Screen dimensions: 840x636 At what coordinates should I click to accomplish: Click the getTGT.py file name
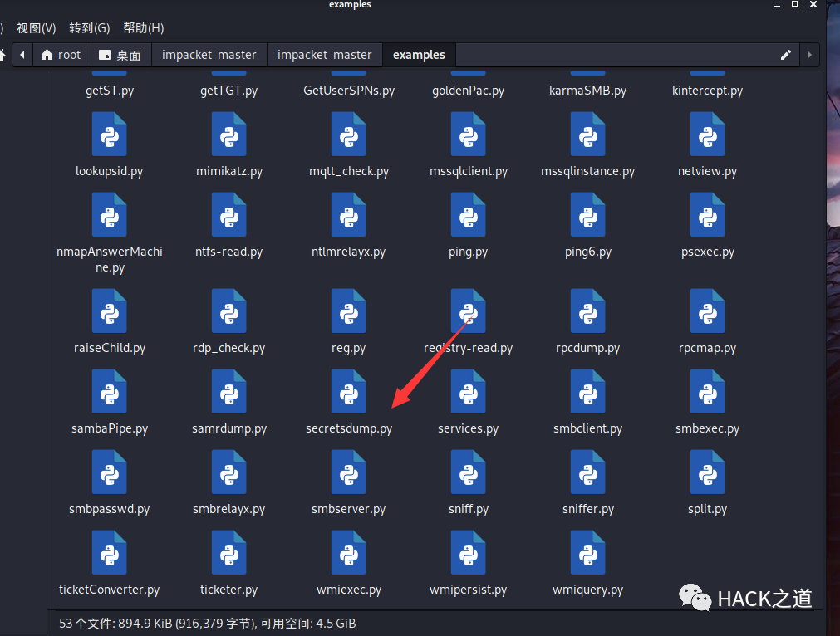click(228, 91)
